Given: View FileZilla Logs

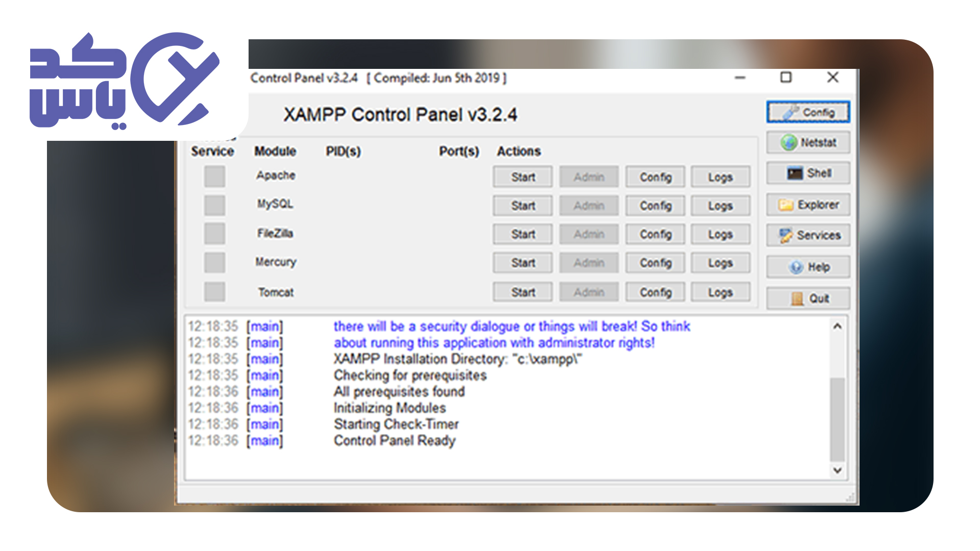Looking at the screenshot, I should tap(721, 234).
